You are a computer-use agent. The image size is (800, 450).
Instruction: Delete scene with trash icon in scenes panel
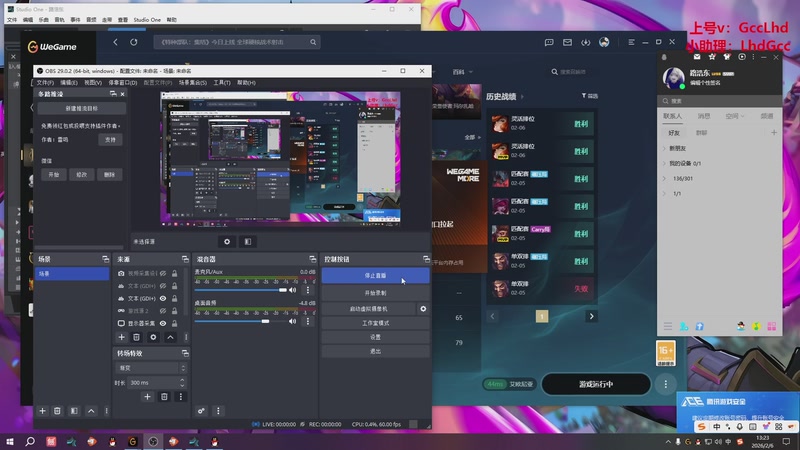tap(57, 411)
